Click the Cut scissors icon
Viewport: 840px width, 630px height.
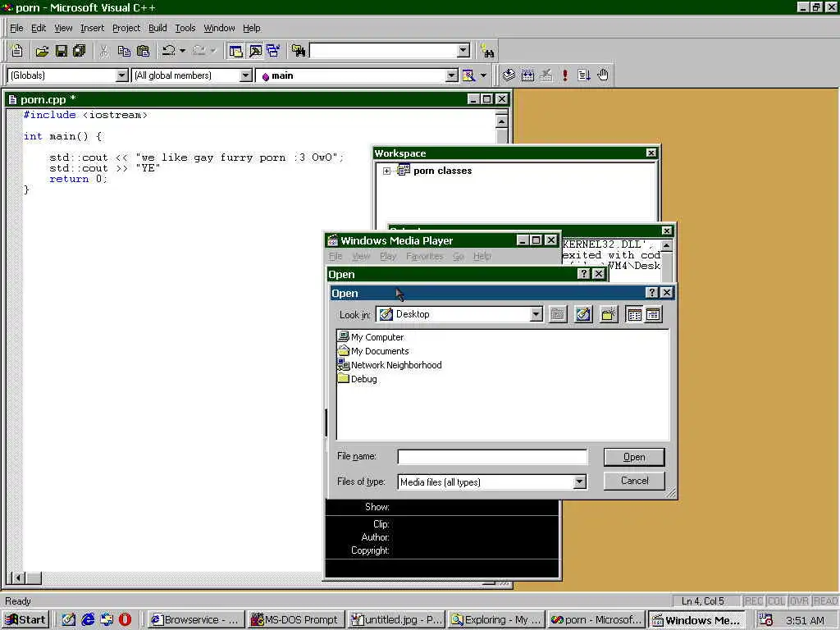[104, 51]
